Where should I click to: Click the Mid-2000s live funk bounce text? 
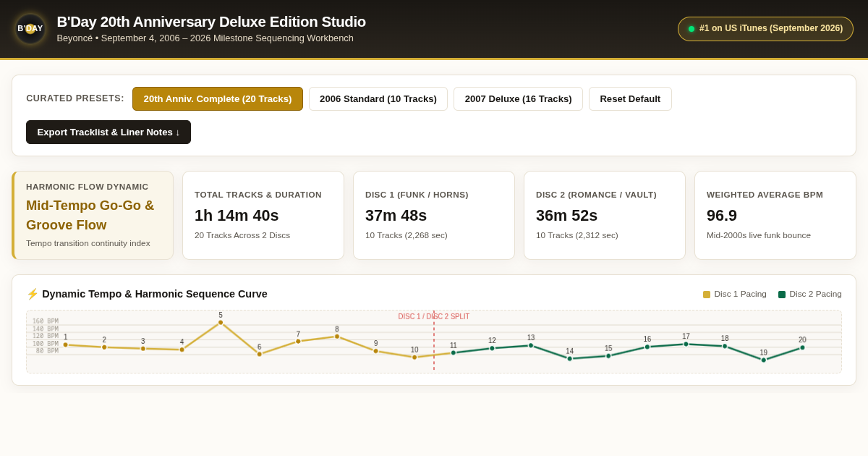(x=759, y=235)
